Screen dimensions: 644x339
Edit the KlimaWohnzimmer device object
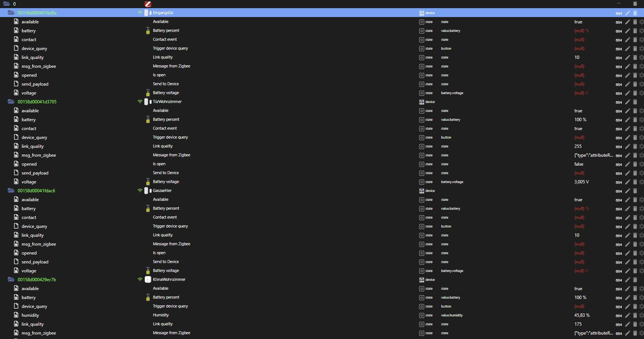[628, 280]
